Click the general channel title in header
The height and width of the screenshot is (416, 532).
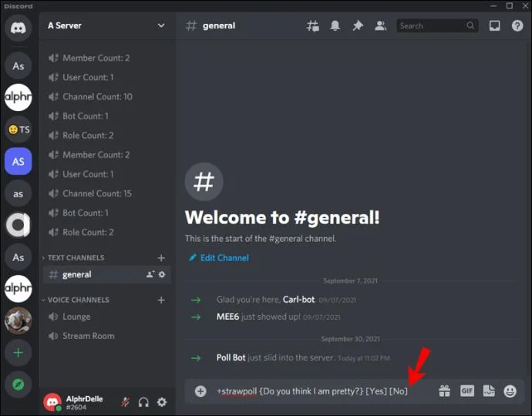click(218, 25)
